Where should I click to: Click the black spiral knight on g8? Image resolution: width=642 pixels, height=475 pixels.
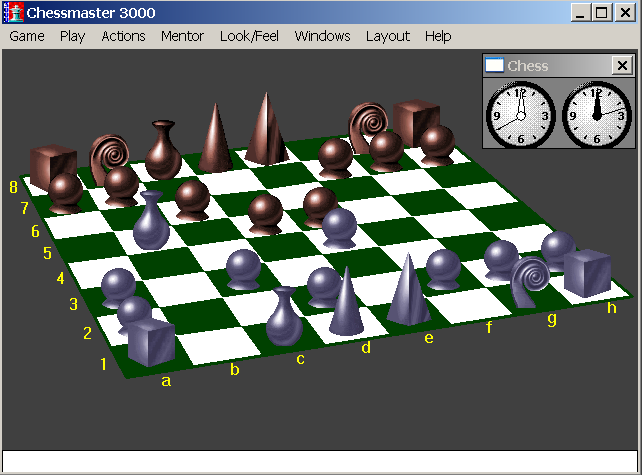pos(367,125)
